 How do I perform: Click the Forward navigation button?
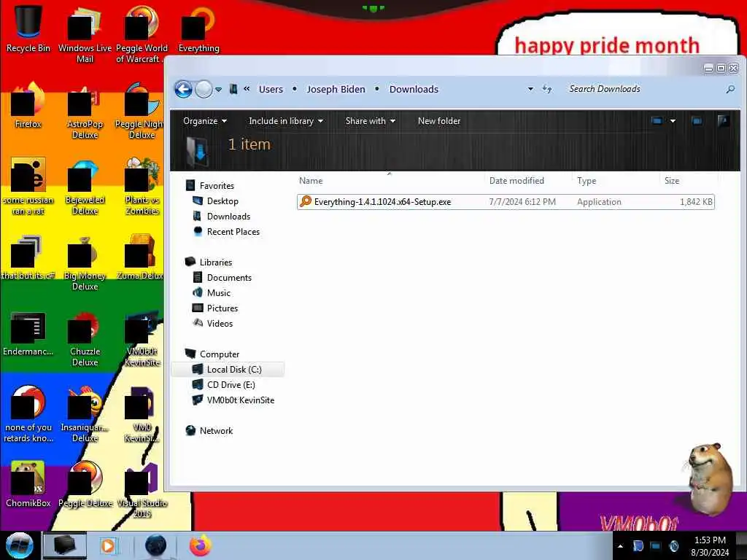pyautogui.click(x=204, y=89)
